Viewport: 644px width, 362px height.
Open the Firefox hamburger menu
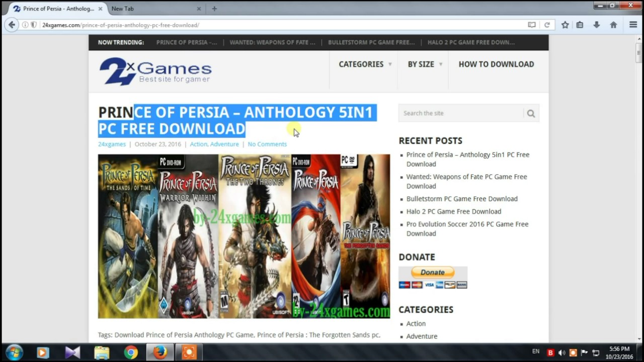point(633,25)
